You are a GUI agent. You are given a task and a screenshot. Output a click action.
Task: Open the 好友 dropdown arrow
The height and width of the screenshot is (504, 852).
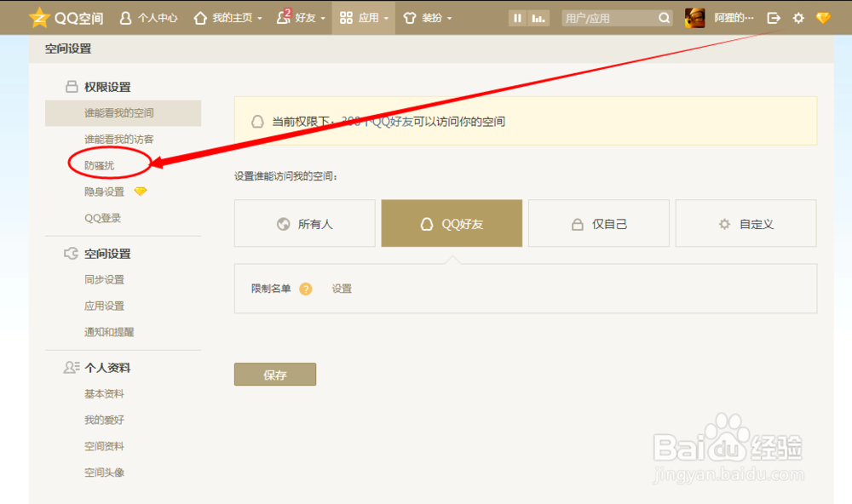coord(322,18)
